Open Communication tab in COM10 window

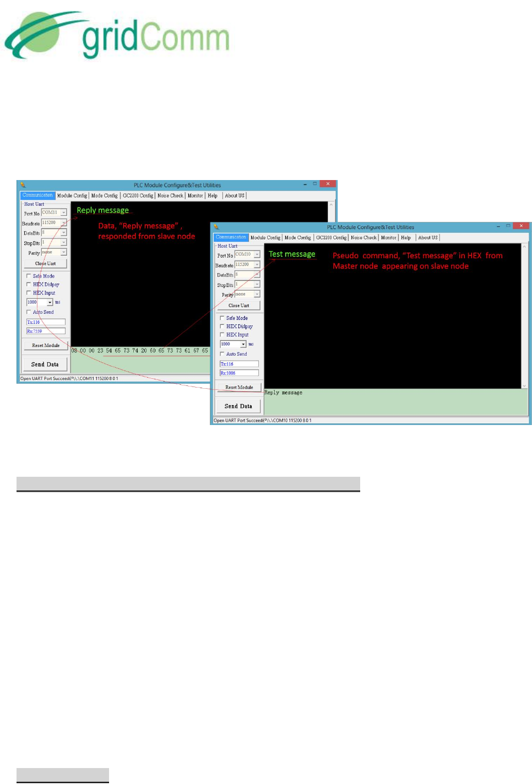(231, 237)
